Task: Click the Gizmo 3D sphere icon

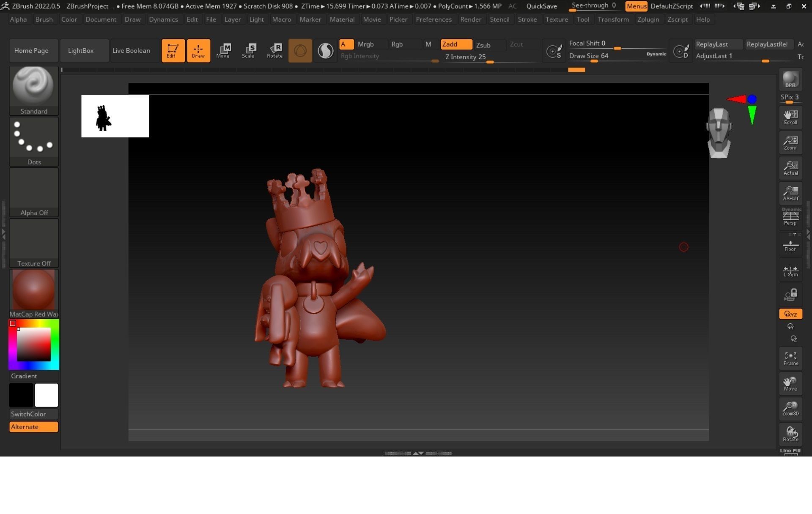Action: 300,51
